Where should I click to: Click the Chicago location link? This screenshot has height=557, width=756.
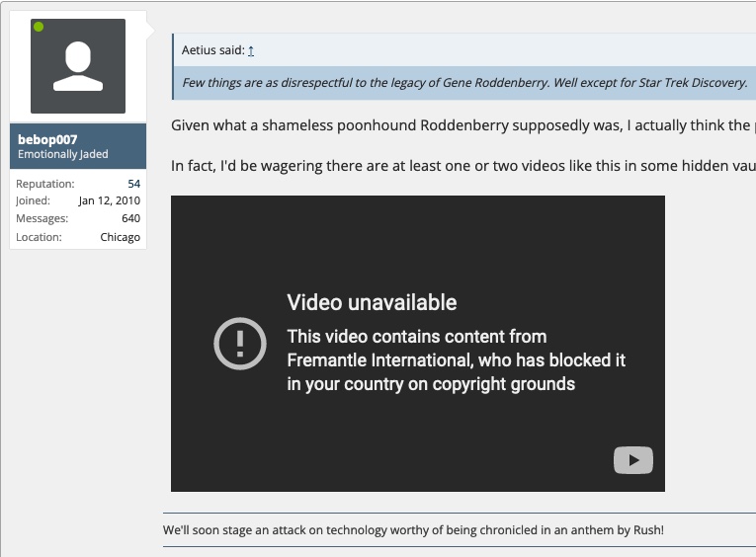[x=120, y=237]
